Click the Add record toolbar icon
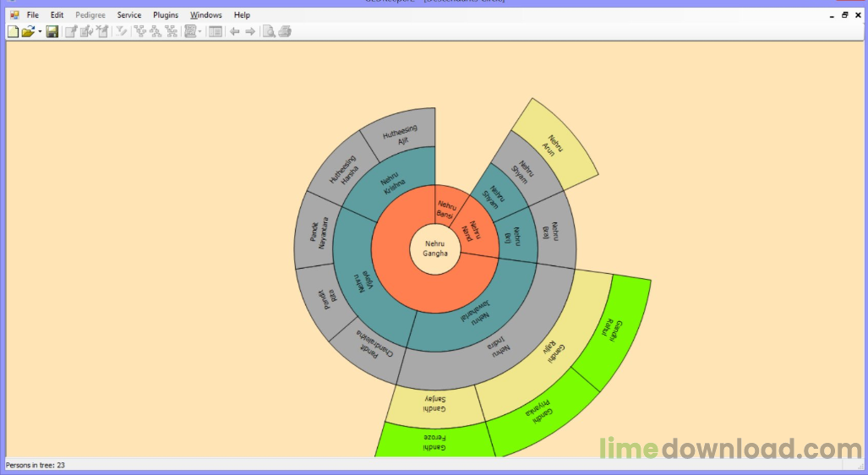Image resolution: width=868 pixels, height=475 pixels. (x=71, y=31)
